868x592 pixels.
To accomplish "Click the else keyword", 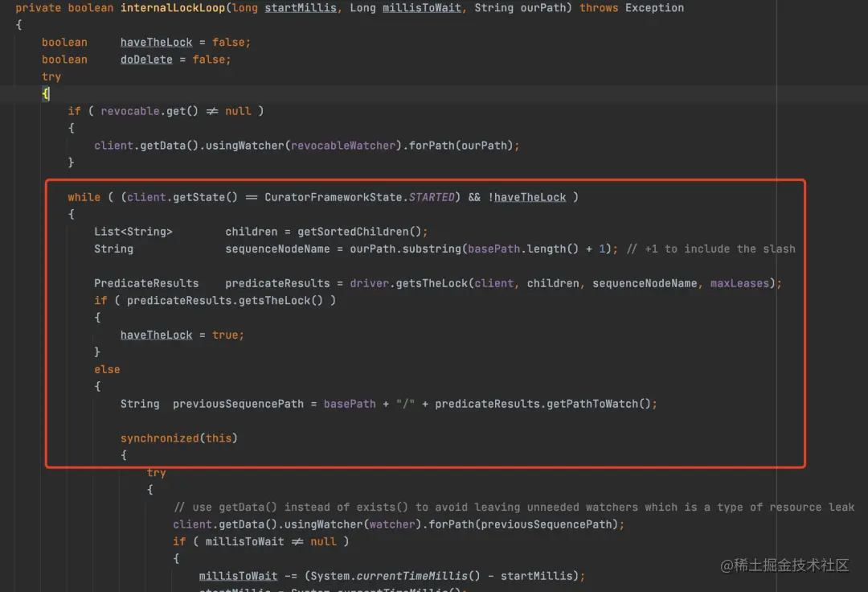I will tap(107, 369).
